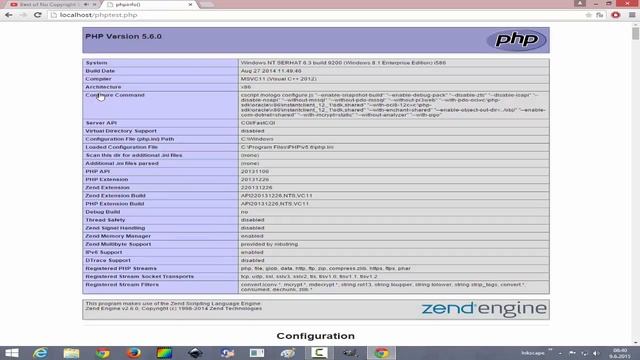Click the Build Date row label
Viewport: 640px width, 360px height.
[100, 71]
